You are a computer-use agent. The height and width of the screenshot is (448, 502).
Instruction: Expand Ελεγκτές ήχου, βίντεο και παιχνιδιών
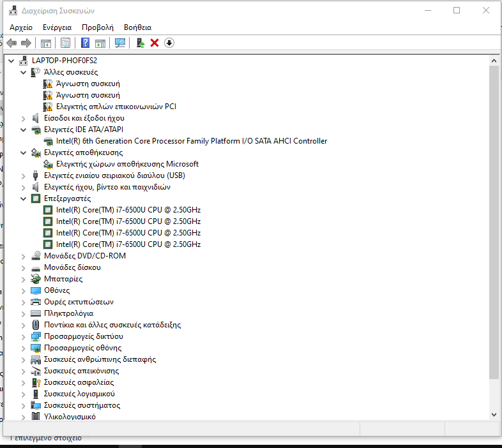pyautogui.click(x=23, y=188)
